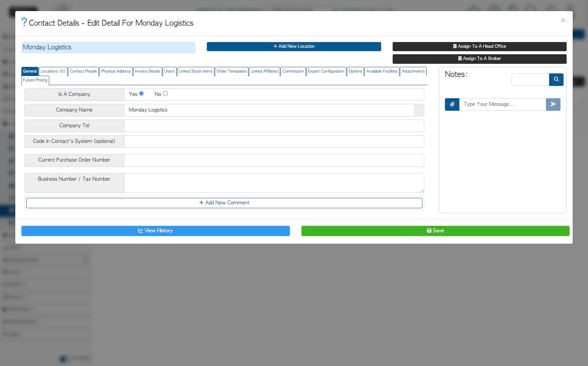Click the small grey button beside Company Name
This screenshot has width=588, height=366.
[x=419, y=110]
